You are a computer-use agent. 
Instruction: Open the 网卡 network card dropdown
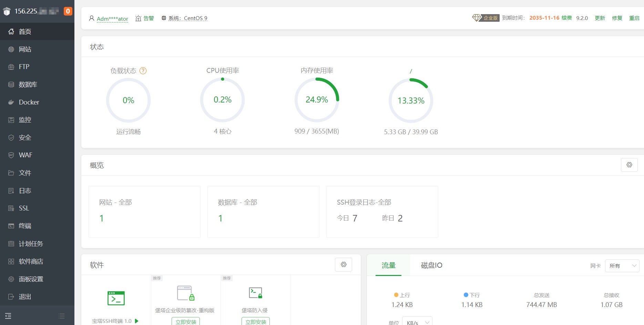click(x=622, y=266)
